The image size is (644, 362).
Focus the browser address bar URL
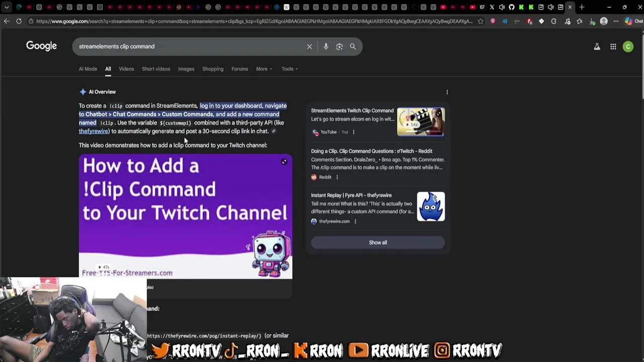254,21
